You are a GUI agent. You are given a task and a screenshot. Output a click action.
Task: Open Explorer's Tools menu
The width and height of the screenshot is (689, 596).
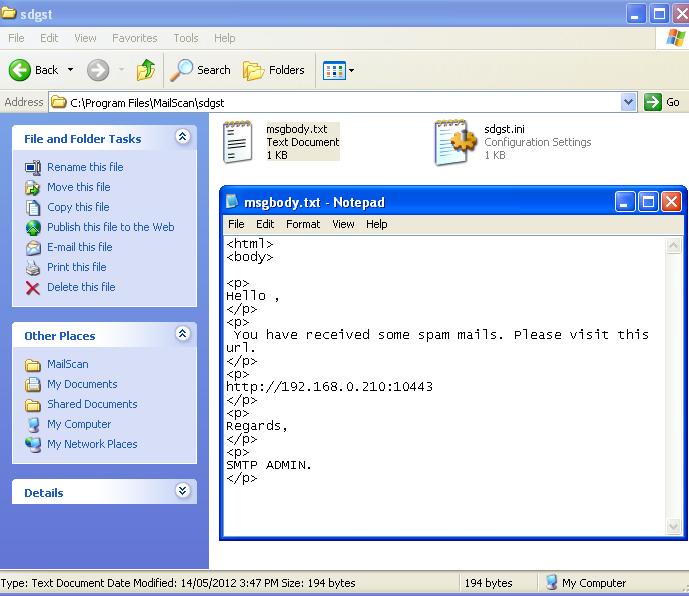(x=186, y=38)
